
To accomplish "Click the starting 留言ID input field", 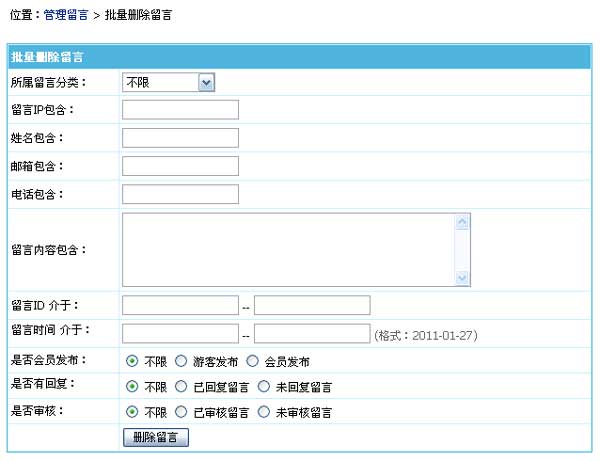I will (180, 305).
